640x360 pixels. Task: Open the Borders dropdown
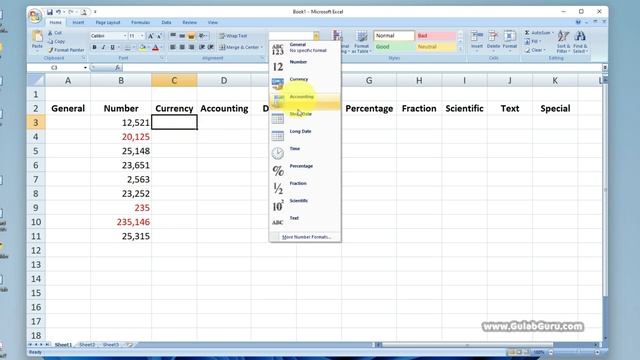coord(133,48)
